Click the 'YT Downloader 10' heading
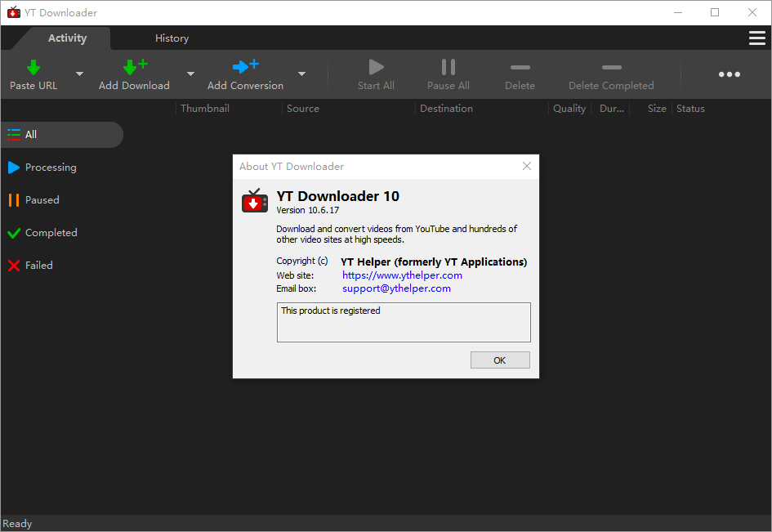 (x=337, y=196)
